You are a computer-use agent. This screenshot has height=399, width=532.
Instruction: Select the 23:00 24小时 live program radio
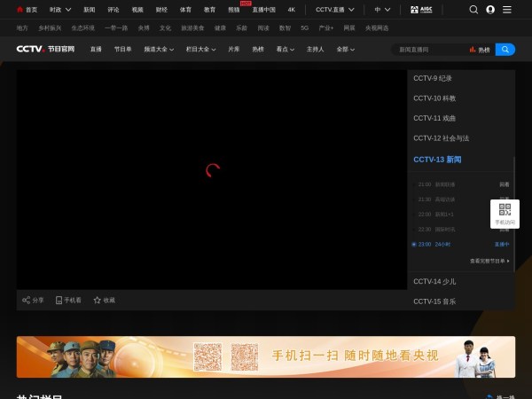(x=414, y=244)
